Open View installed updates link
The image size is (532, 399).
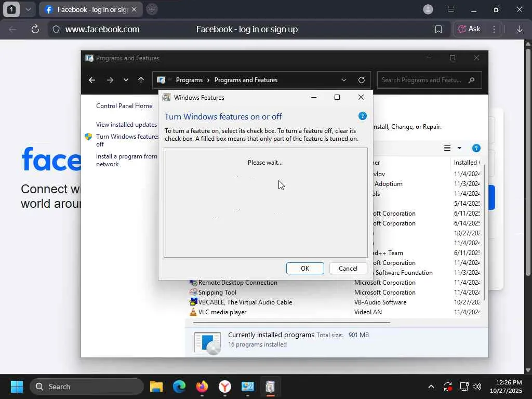(127, 125)
